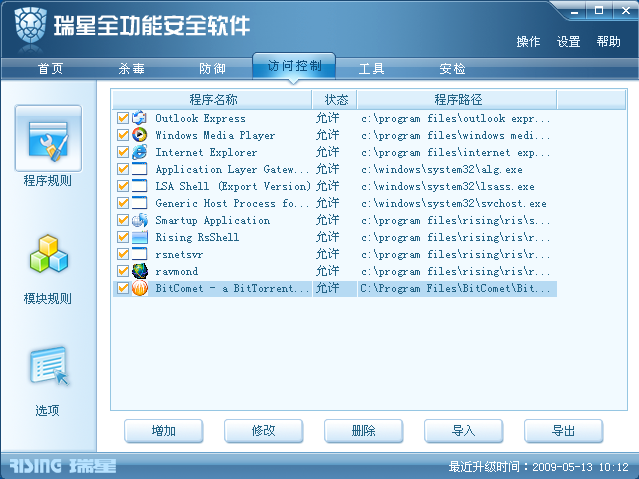
Task: Select the BitComet - a BitTorrent row name
Action: point(232,288)
